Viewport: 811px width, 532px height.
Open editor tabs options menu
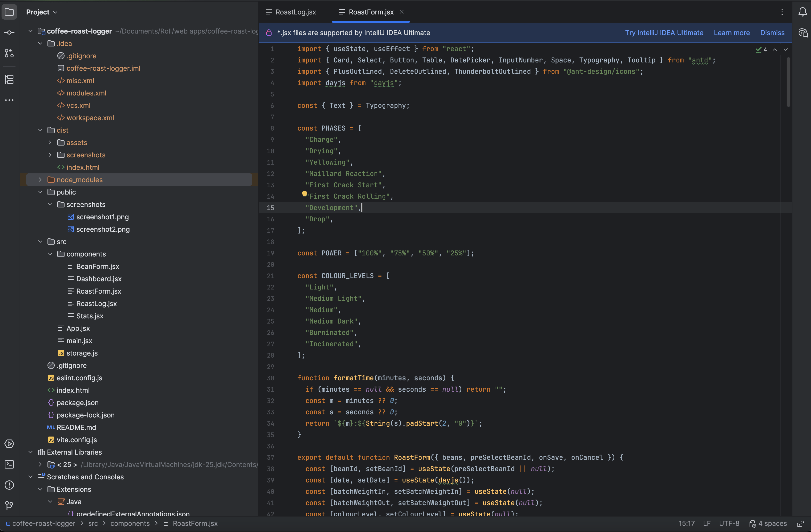click(x=782, y=12)
